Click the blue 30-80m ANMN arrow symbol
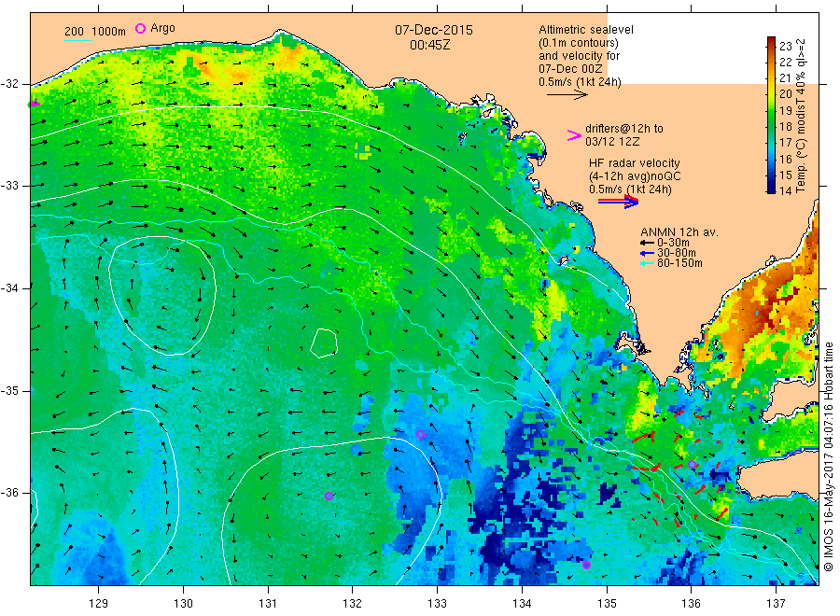840x616 pixels. 648,253
